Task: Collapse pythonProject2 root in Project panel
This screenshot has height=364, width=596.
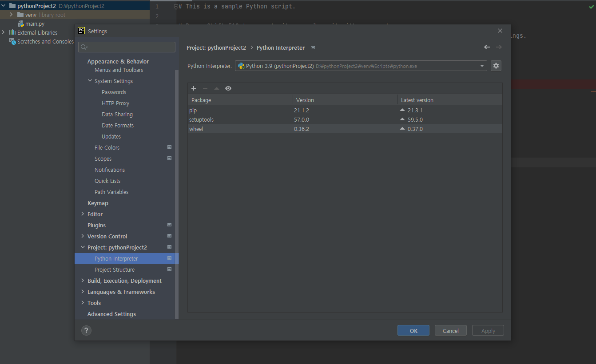Action: [x=4, y=6]
